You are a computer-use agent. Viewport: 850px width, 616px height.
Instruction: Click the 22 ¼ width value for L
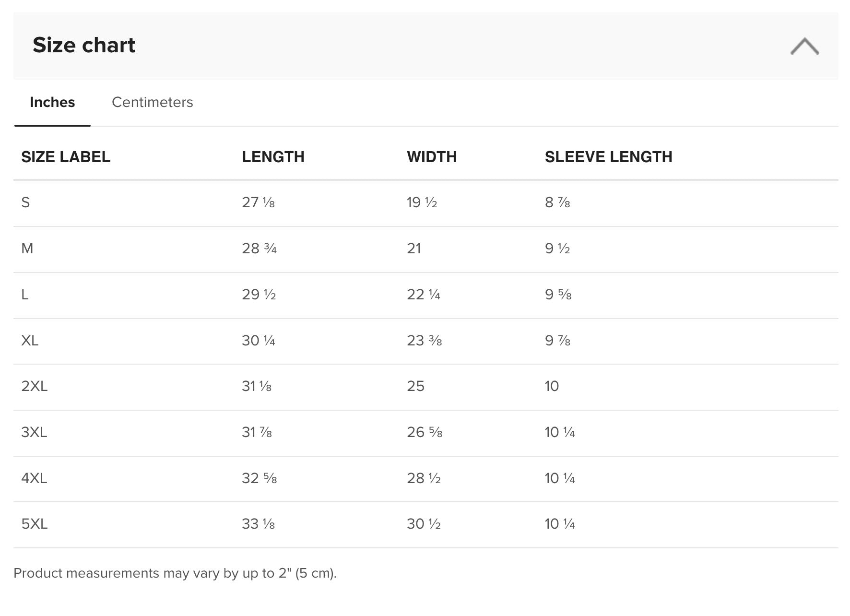click(423, 295)
